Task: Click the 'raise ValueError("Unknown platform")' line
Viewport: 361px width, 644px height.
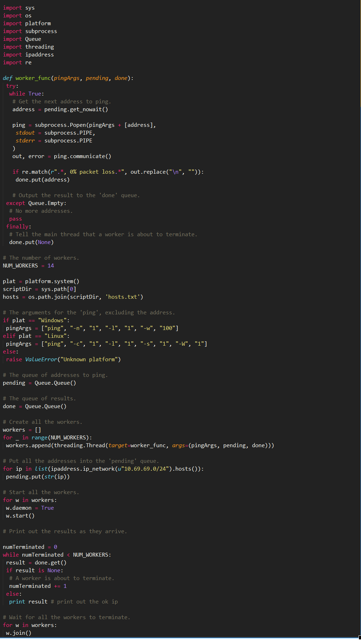Action: pos(63,359)
